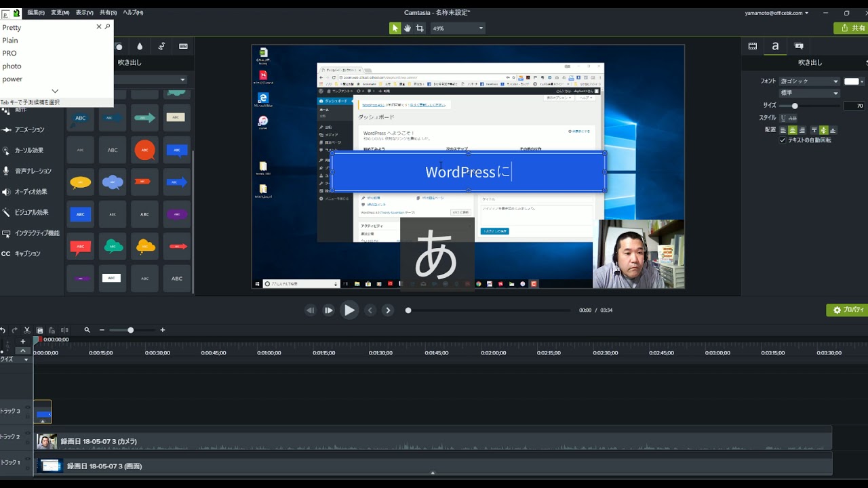The width and height of the screenshot is (868, 488).
Task: Open the 表示(V) menu
Action: (x=85, y=13)
